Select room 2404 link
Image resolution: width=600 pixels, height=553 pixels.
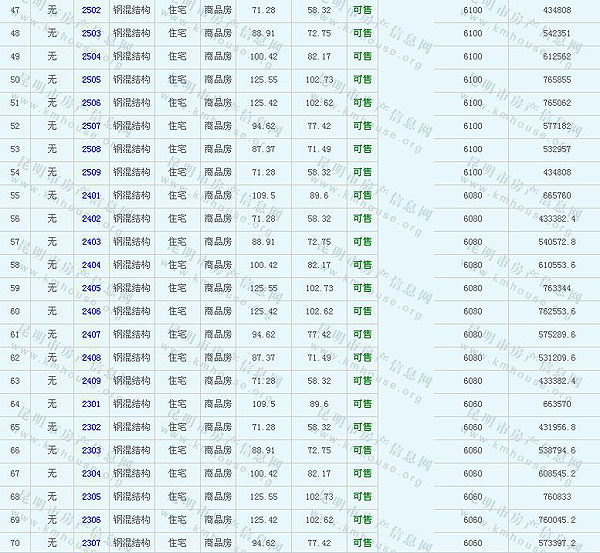coord(91,265)
